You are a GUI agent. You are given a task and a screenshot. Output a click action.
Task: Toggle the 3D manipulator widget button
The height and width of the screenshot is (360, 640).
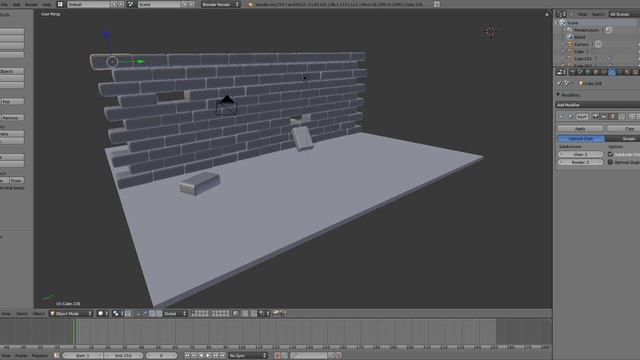pos(138,313)
